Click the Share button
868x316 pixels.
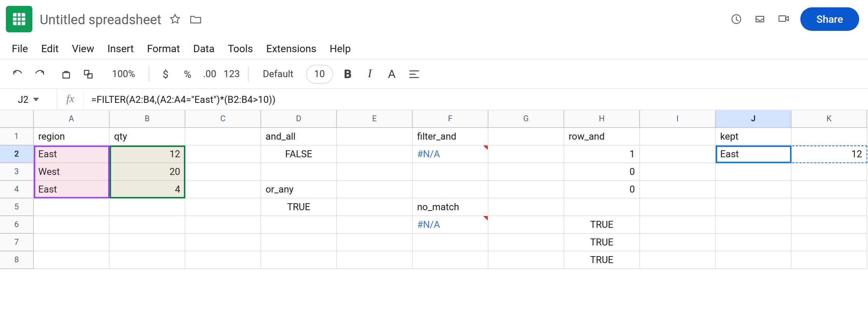[x=830, y=19]
